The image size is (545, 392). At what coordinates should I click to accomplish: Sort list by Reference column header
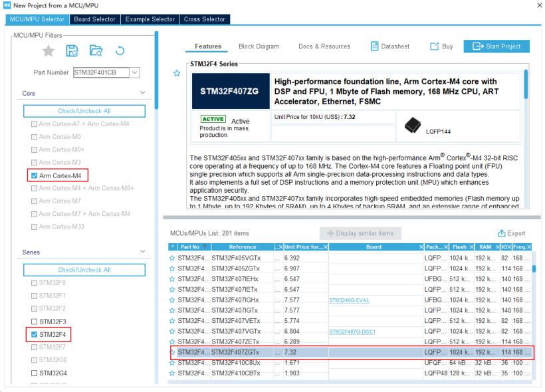coord(243,247)
